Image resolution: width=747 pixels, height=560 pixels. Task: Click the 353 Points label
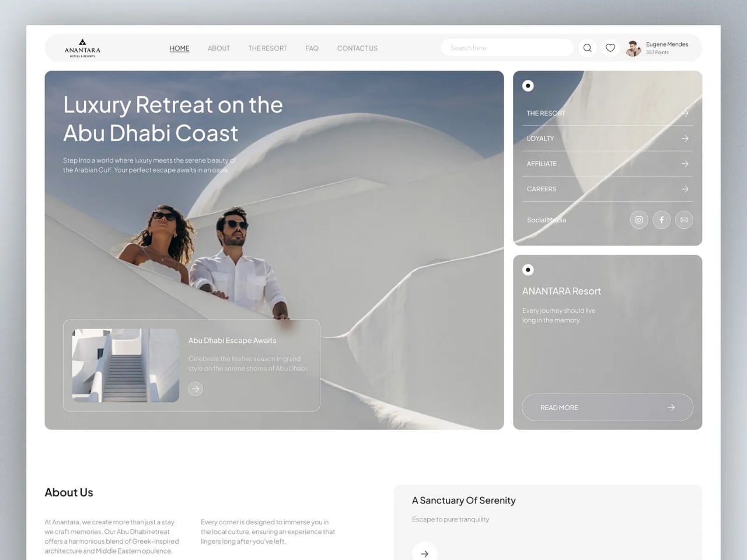(657, 52)
